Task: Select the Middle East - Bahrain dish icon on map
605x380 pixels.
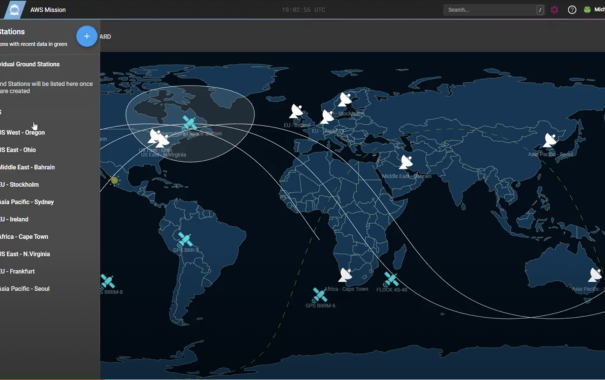Action: tap(406, 162)
